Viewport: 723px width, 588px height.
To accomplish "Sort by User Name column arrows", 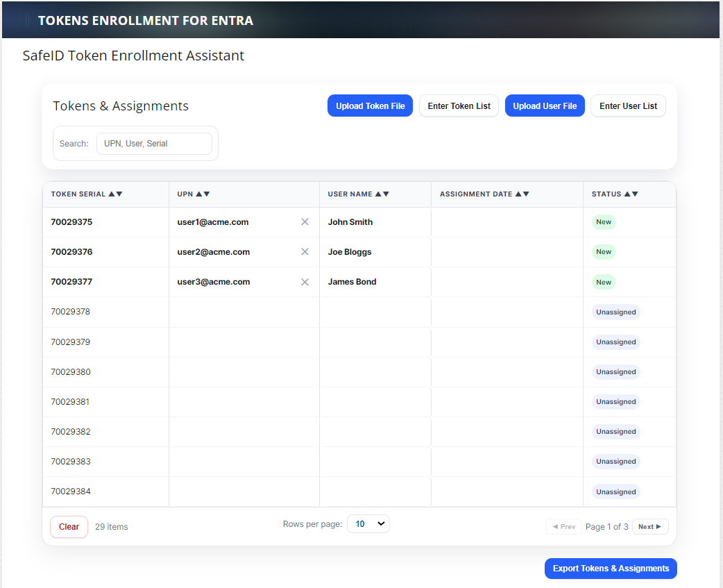I will (382, 194).
